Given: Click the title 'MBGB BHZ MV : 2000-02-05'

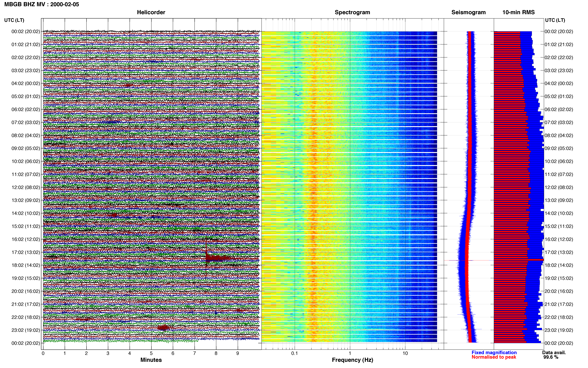Looking at the screenshot, I should pos(42,4).
